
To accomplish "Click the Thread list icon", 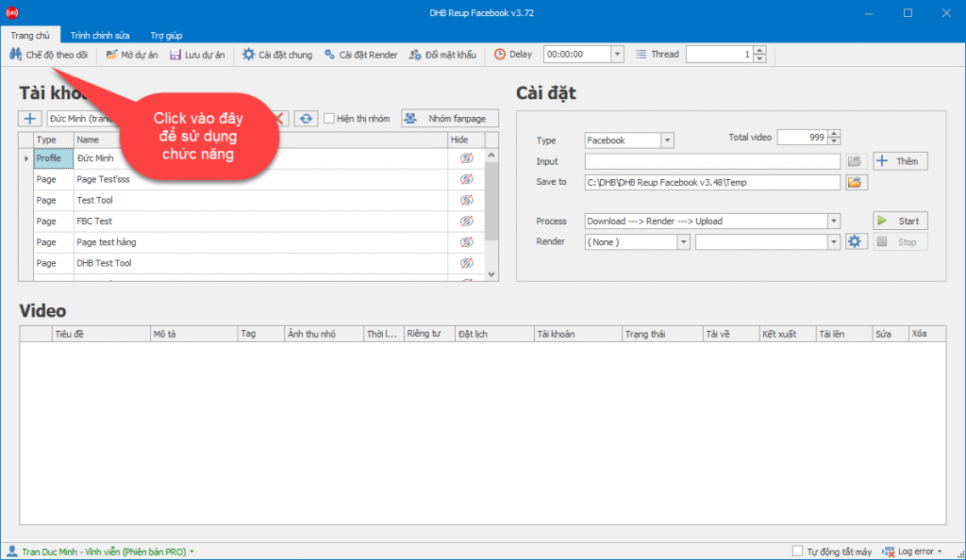I will coord(641,54).
